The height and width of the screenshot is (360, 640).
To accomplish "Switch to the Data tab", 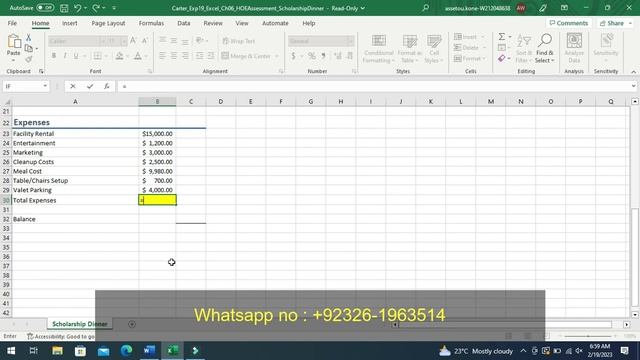I will (x=184, y=23).
